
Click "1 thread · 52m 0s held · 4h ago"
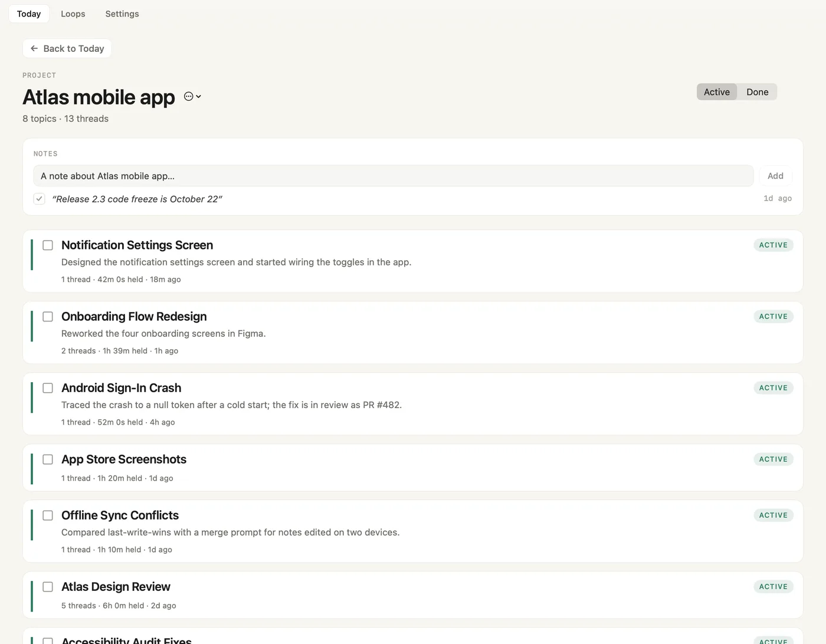(x=118, y=422)
